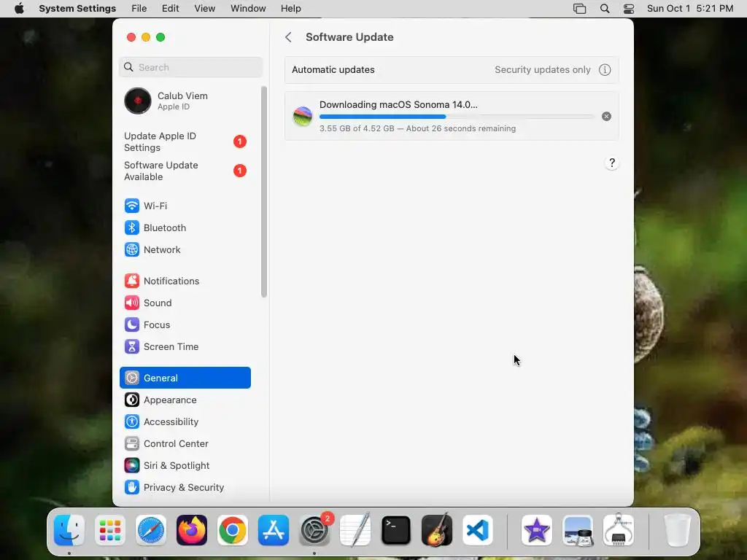This screenshot has width=747, height=560.
Task: Open Update Apple ID Settings notice
Action: (185, 142)
